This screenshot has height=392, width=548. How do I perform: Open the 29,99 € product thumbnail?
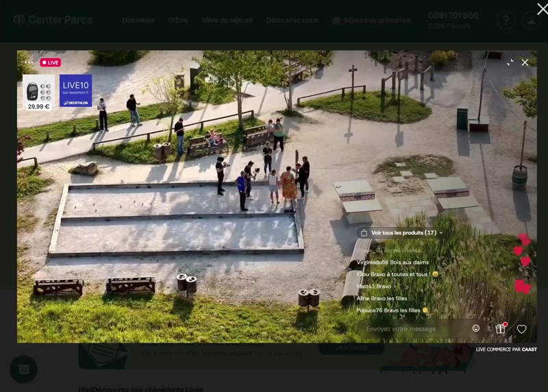(x=39, y=92)
